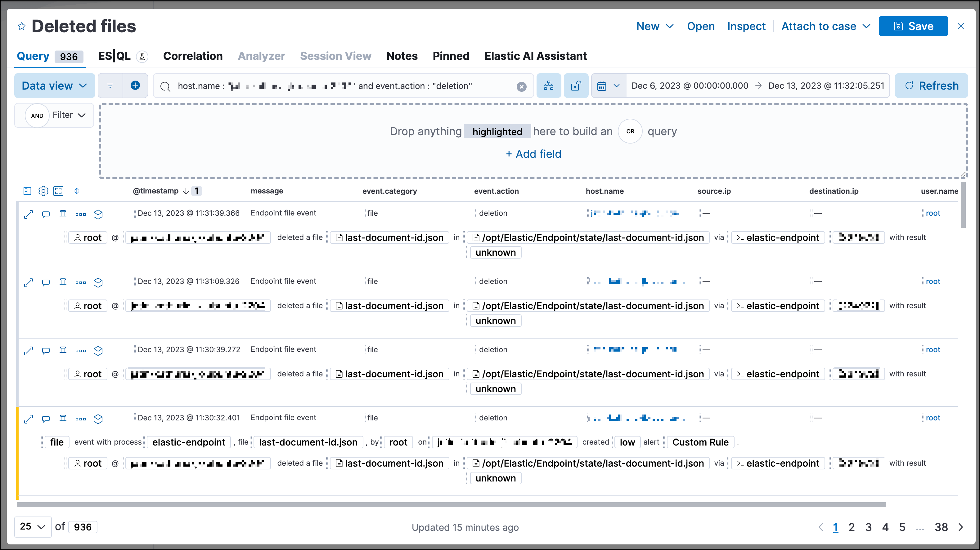Screen dimensions: 980x550
Task: Open the field browser columns icon
Action: click(27, 191)
